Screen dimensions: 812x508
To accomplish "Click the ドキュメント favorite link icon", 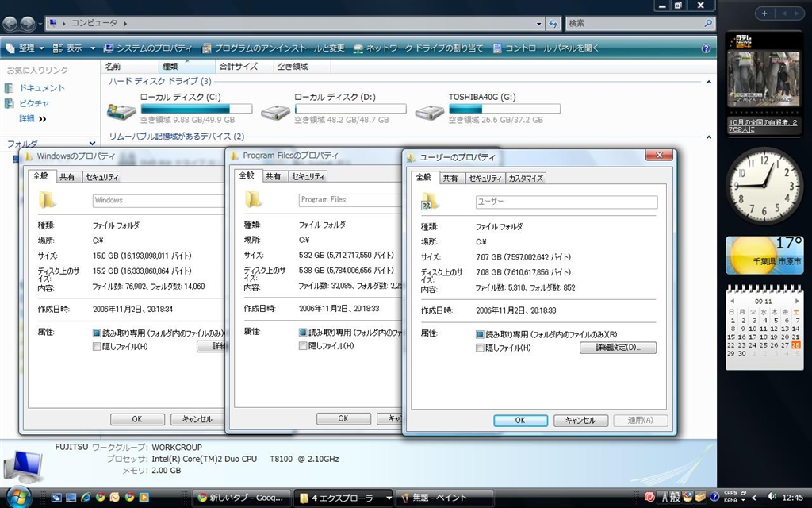I will point(10,88).
